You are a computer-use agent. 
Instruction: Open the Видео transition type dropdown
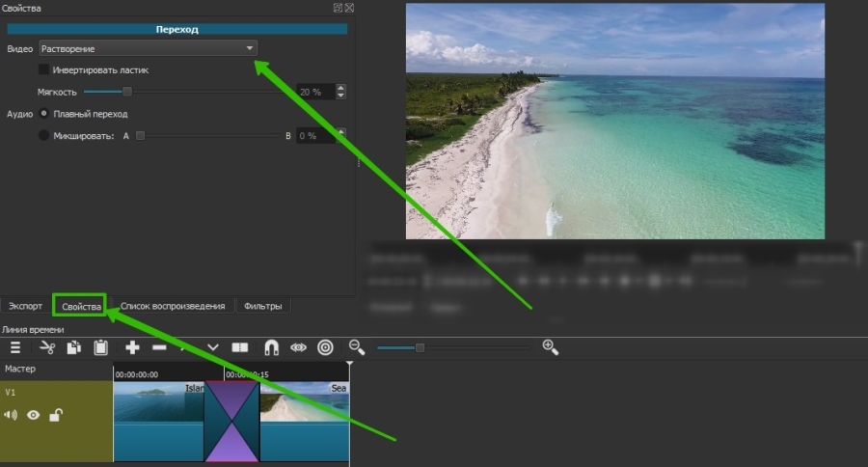[148, 48]
